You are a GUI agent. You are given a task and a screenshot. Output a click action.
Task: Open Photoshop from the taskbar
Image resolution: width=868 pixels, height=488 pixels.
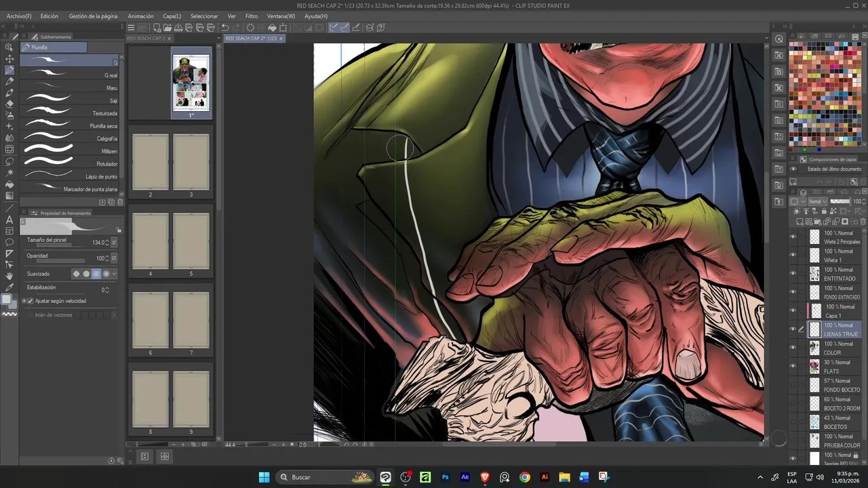446,477
